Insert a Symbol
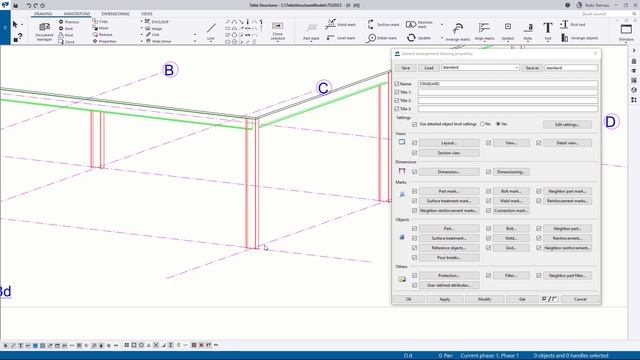This screenshot has width=640, height=360. (508, 31)
